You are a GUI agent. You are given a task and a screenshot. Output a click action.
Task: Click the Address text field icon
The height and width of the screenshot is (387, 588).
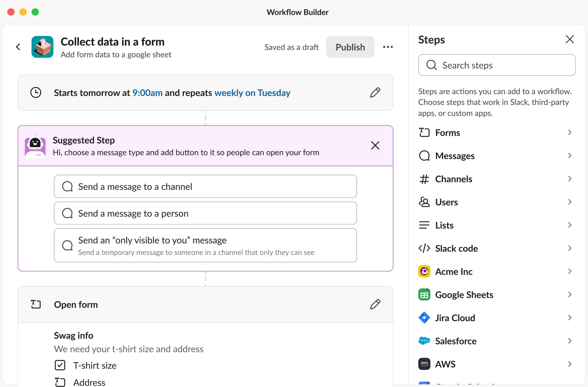60,382
